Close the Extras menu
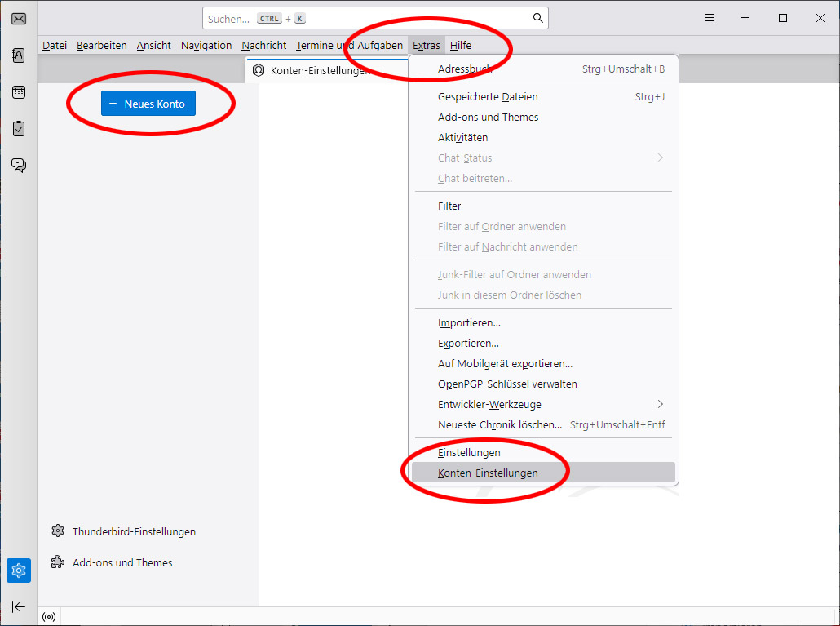Image resolution: width=840 pixels, height=626 pixels. pyautogui.click(x=427, y=46)
